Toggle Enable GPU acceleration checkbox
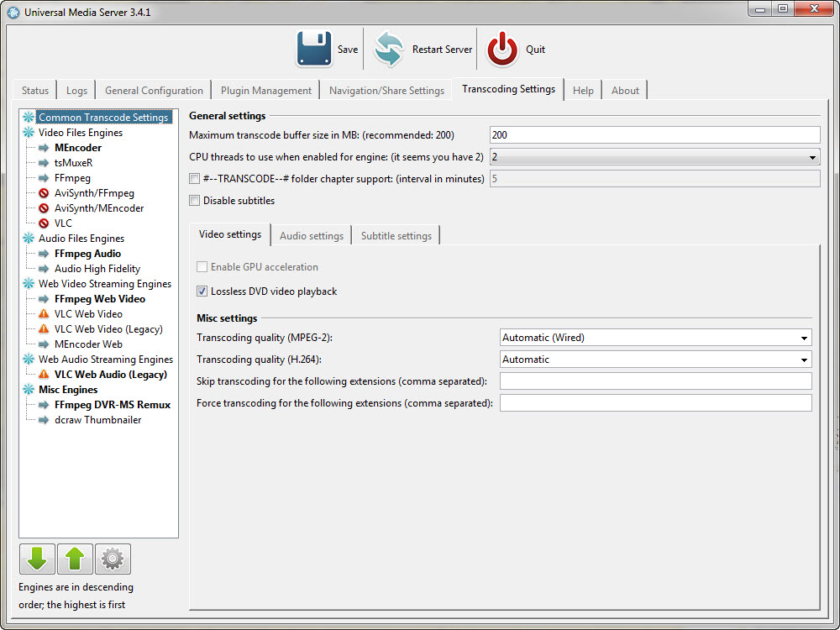The image size is (840, 630). pyautogui.click(x=202, y=267)
